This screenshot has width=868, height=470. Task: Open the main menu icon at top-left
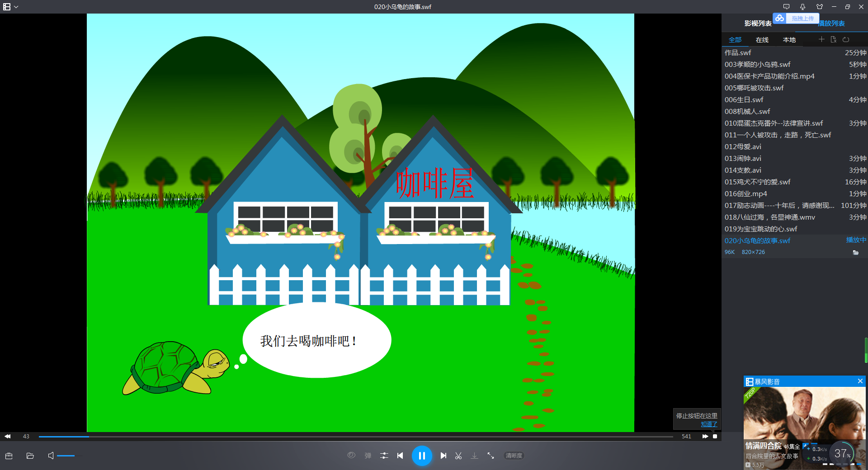tap(7, 7)
